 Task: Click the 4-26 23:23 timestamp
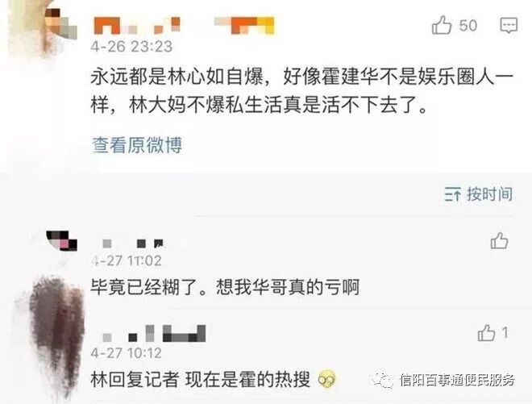(131, 47)
